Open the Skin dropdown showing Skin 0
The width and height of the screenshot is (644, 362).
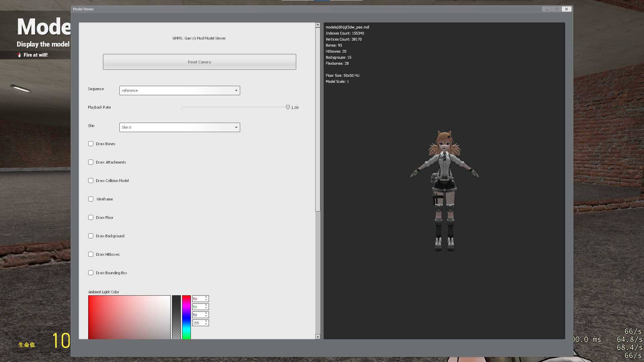[x=179, y=127]
